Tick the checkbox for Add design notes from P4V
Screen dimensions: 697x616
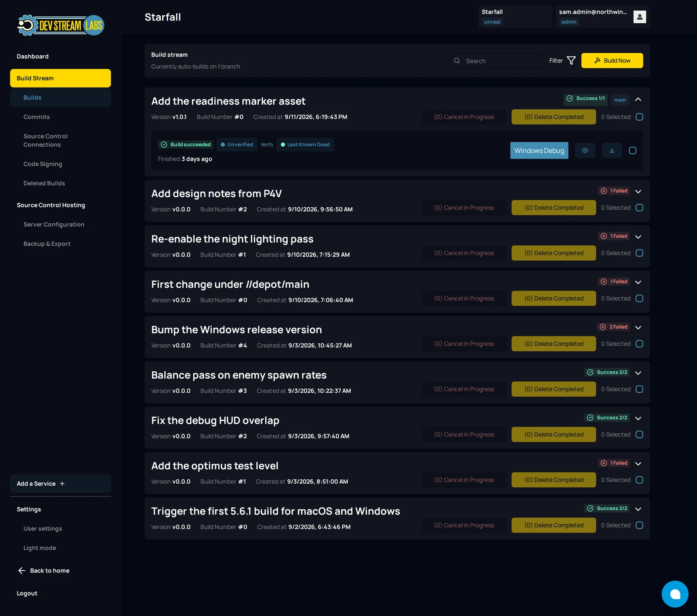[x=639, y=208]
